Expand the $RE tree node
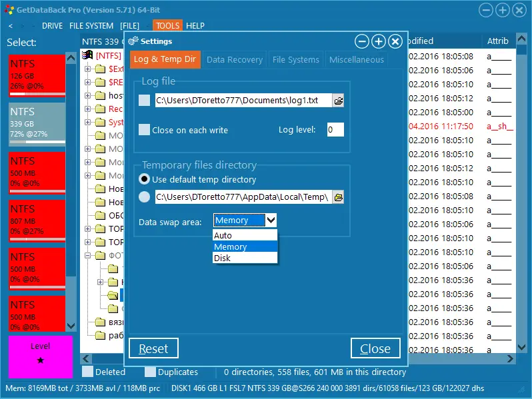Image resolution: width=532 pixels, height=399 pixels. pos(87,83)
